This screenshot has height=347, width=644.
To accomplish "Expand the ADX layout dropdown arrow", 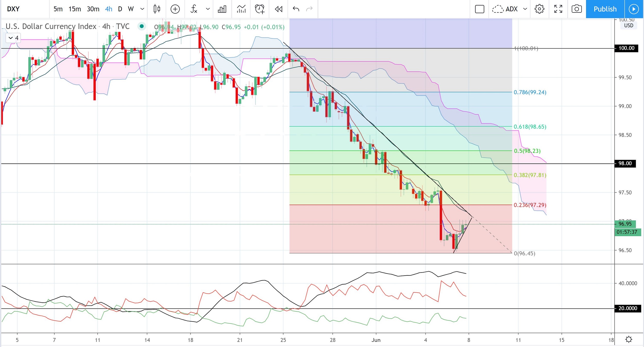I will click(x=525, y=9).
